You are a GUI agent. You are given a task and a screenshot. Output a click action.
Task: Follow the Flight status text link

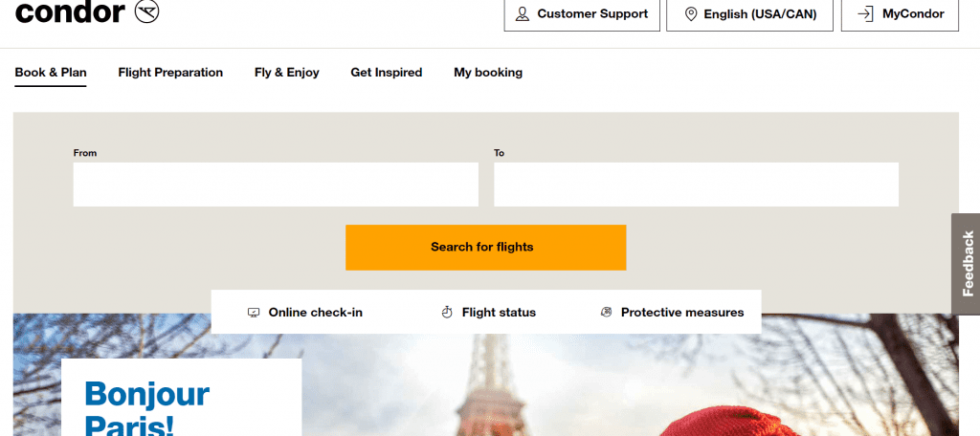coord(499,313)
